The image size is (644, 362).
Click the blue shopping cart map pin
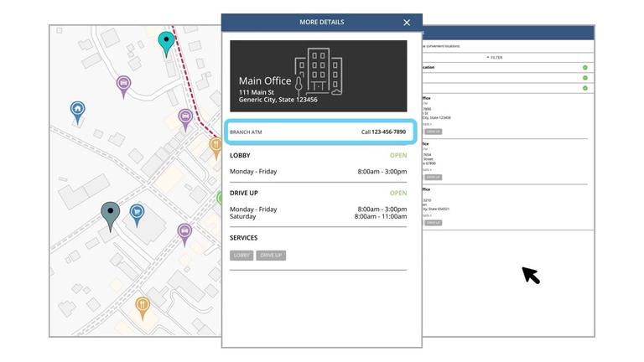[x=136, y=214]
